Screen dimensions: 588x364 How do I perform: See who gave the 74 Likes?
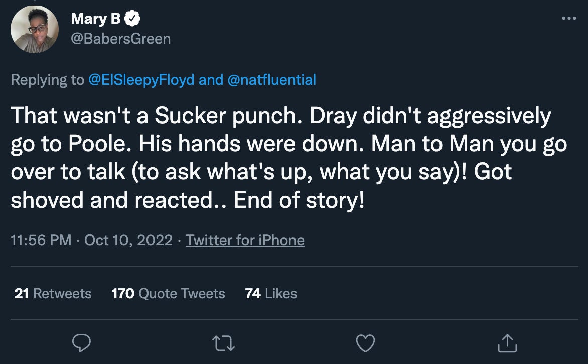pos(271,293)
